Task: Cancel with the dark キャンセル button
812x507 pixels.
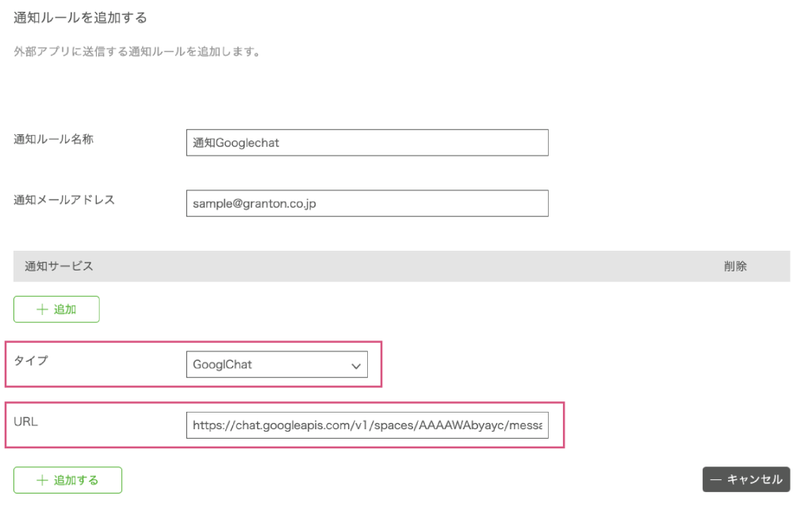Action: coord(746,479)
